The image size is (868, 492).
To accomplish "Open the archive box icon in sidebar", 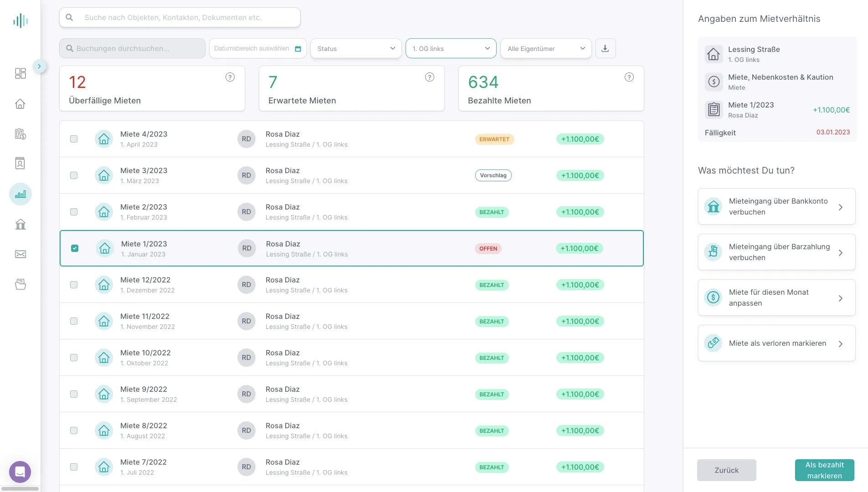I will pos(21,285).
